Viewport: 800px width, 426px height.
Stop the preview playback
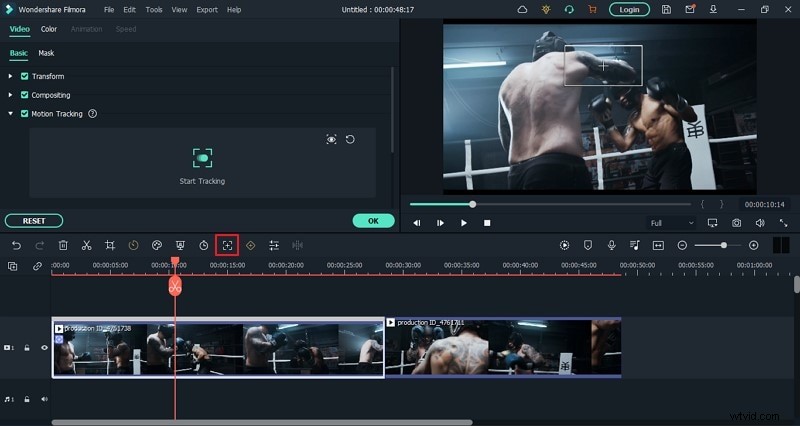(487, 223)
